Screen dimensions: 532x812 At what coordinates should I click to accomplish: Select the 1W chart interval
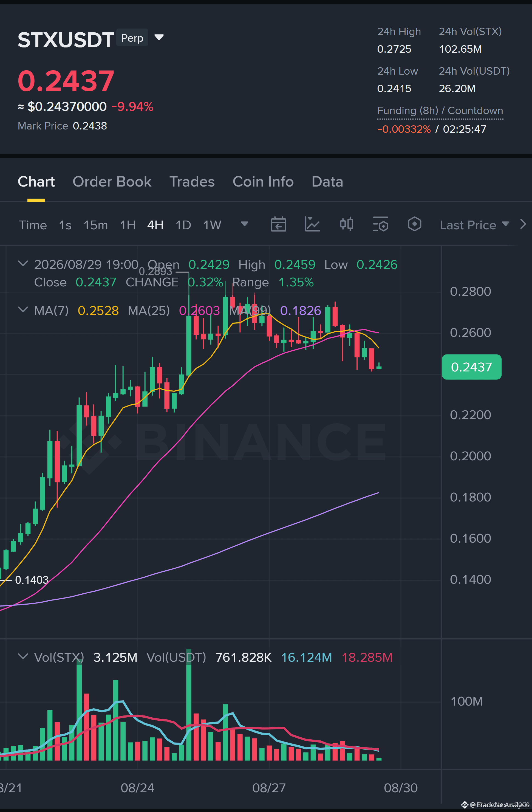coord(212,225)
